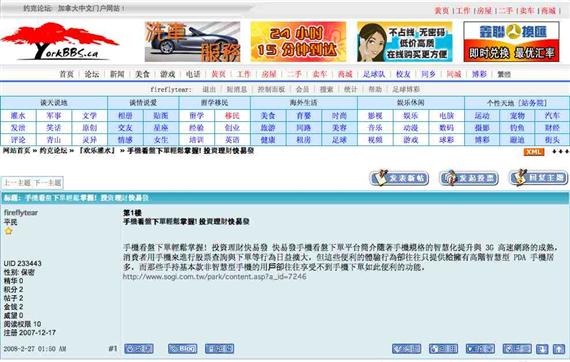The width and height of the screenshot is (570, 362).
Task: Open the 美食 board under 海外生活
Action: (x=268, y=116)
